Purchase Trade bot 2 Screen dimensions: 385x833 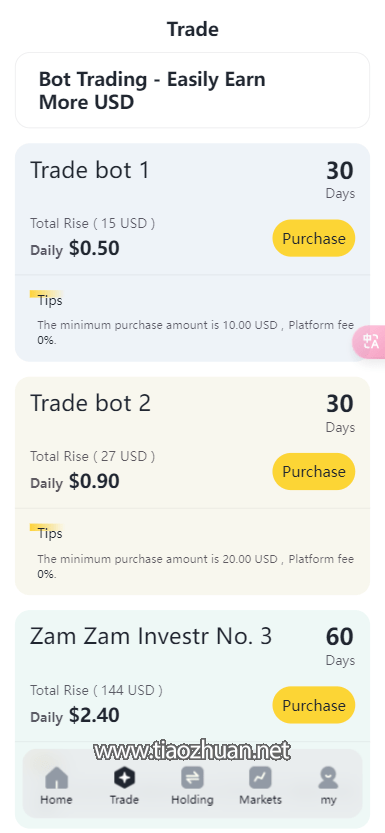314,471
